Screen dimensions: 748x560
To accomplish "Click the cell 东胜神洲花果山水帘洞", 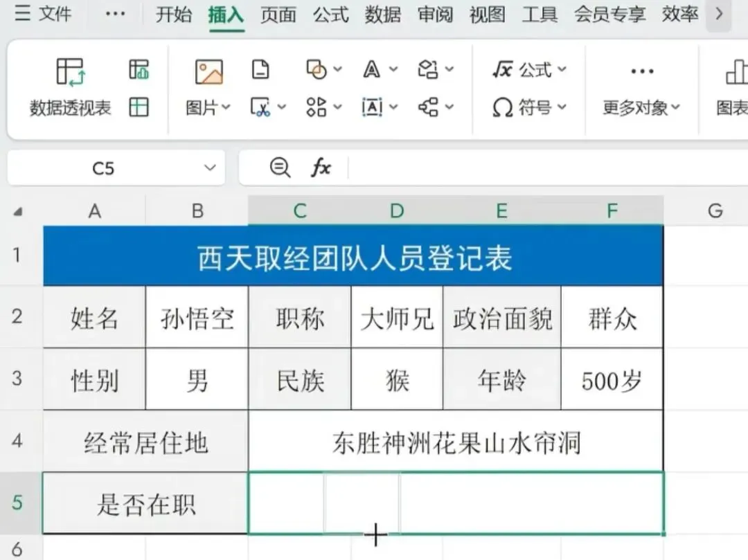I will click(x=456, y=441).
